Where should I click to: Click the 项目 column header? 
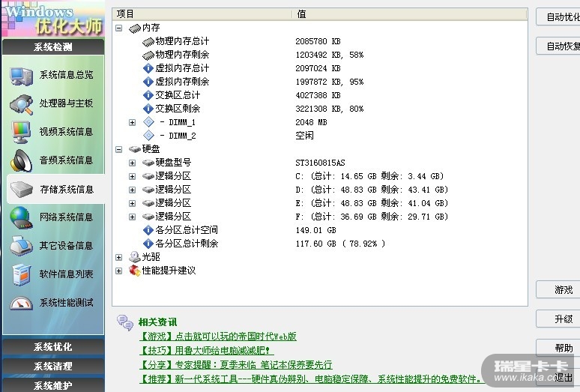pos(202,14)
